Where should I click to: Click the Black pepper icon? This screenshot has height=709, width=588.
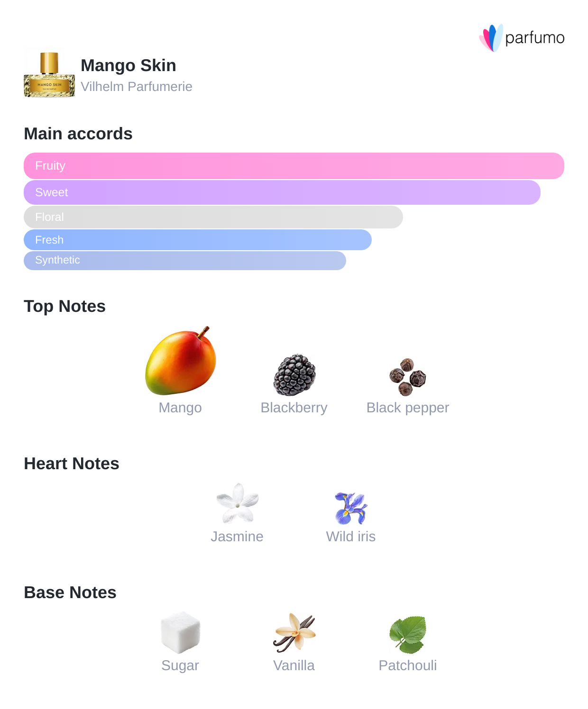tap(408, 377)
